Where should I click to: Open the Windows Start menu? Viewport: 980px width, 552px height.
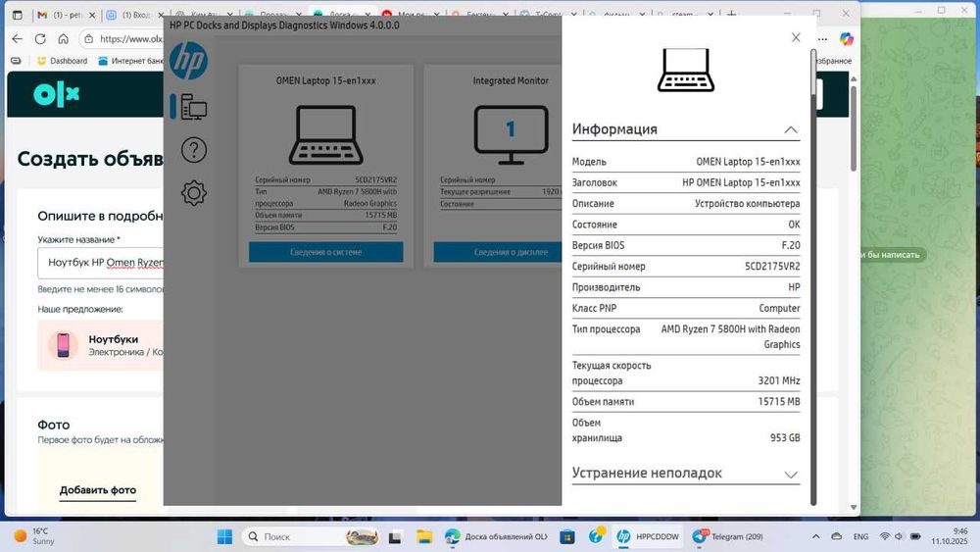(224, 536)
